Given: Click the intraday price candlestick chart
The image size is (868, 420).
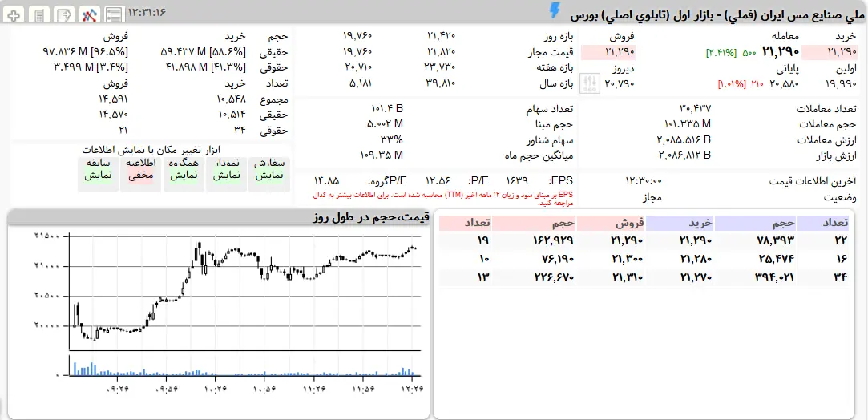Looking at the screenshot, I should tap(245, 293).
